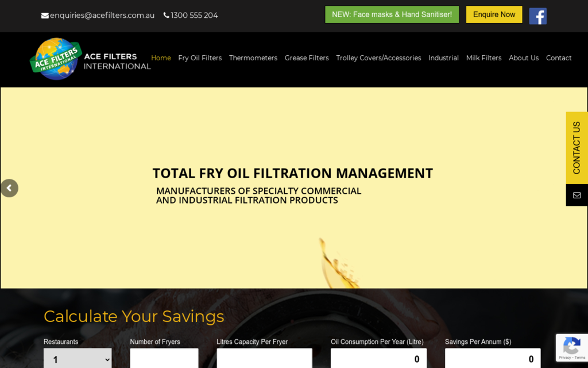Go to previous slide with left arrow
Image resolution: width=588 pixels, height=368 pixels.
click(9, 188)
